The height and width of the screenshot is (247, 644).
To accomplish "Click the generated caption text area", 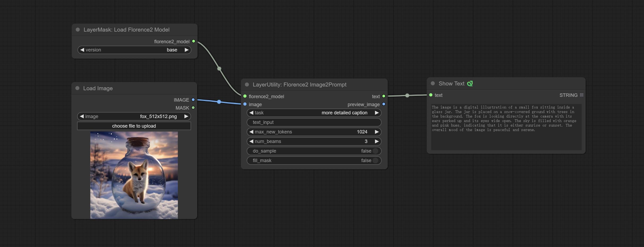I will click(x=506, y=127).
